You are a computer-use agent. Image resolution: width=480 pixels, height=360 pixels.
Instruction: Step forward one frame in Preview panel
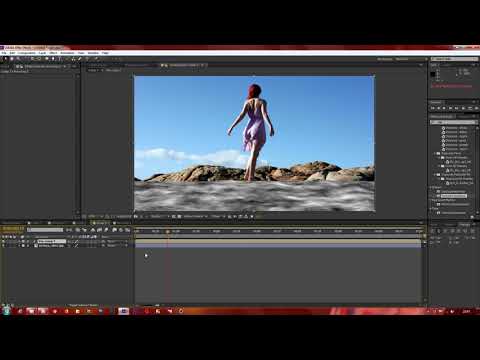[x=451, y=108]
